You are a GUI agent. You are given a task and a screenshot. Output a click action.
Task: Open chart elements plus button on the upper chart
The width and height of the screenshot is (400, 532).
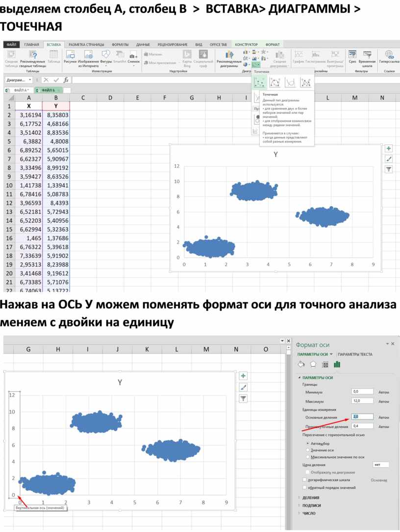pyautogui.click(x=389, y=148)
